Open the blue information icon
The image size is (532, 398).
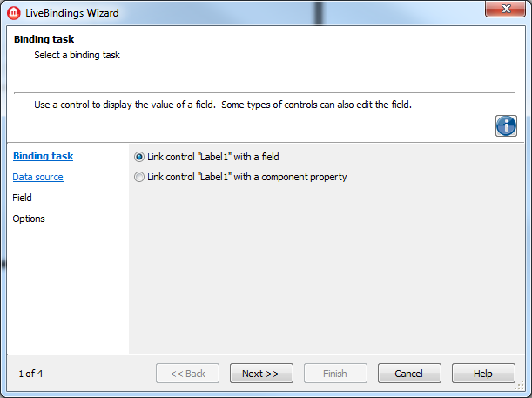click(x=506, y=126)
